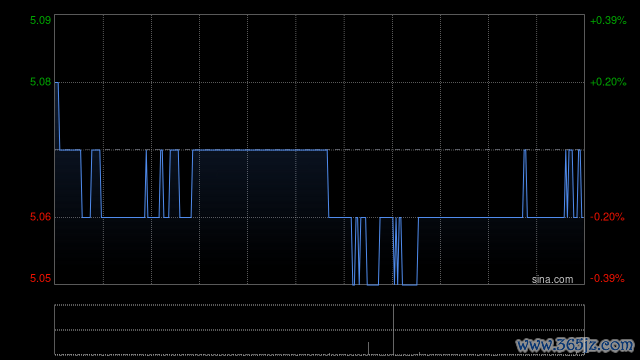The width and height of the screenshot is (640, 360).
Task: Open the www.365jz.com watermark link
Action: [x=575, y=345]
